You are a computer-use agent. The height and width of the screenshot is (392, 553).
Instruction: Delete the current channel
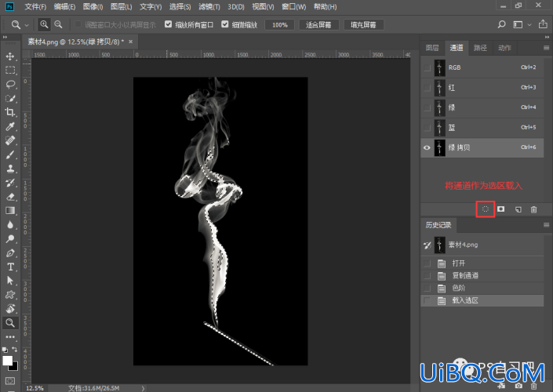click(534, 209)
